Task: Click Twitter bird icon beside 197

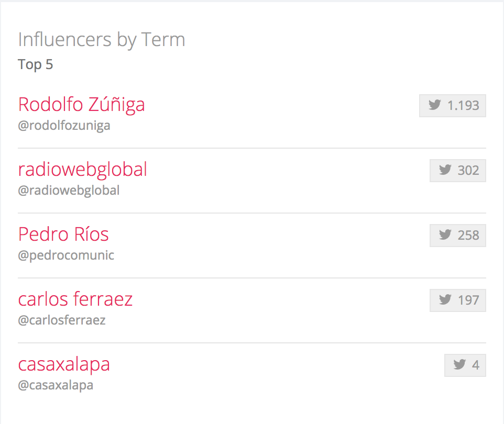Action: [x=445, y=300]
